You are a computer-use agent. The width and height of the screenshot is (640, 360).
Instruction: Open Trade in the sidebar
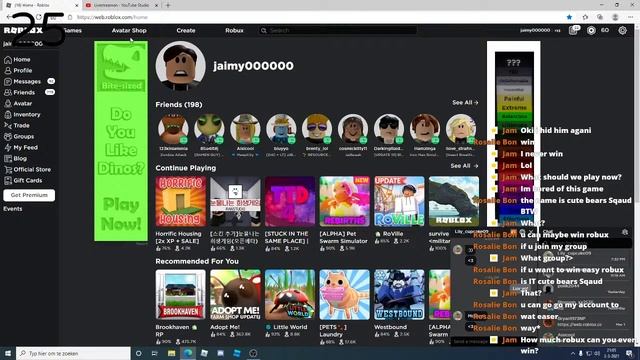click(x=17, y=126)
